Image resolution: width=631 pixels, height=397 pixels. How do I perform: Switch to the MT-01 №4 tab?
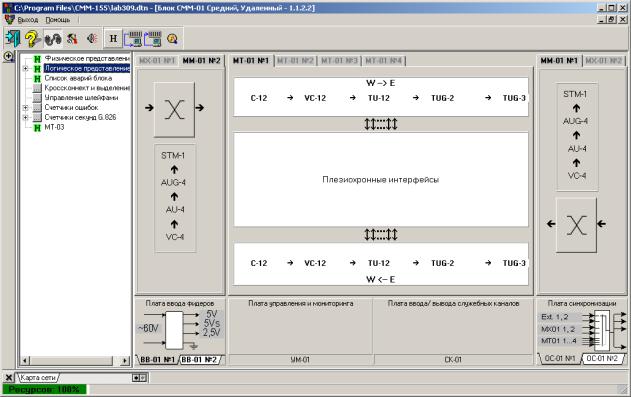[384, 61]
